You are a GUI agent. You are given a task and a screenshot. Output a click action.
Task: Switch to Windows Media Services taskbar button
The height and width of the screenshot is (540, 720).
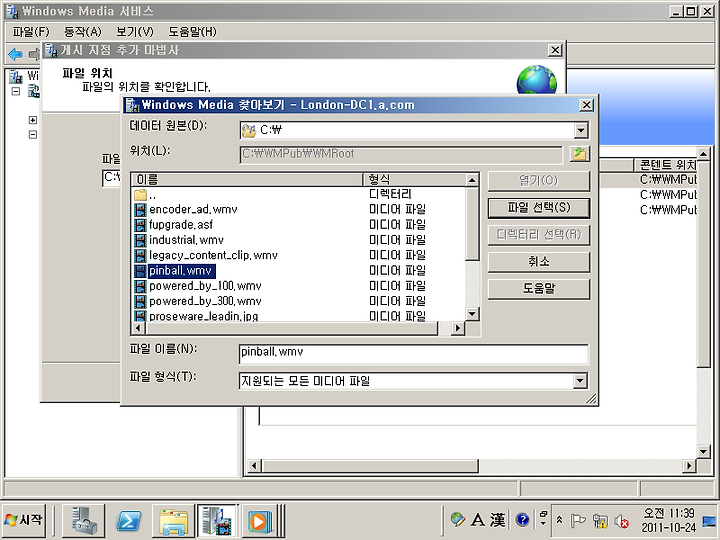tap(217, 520)
